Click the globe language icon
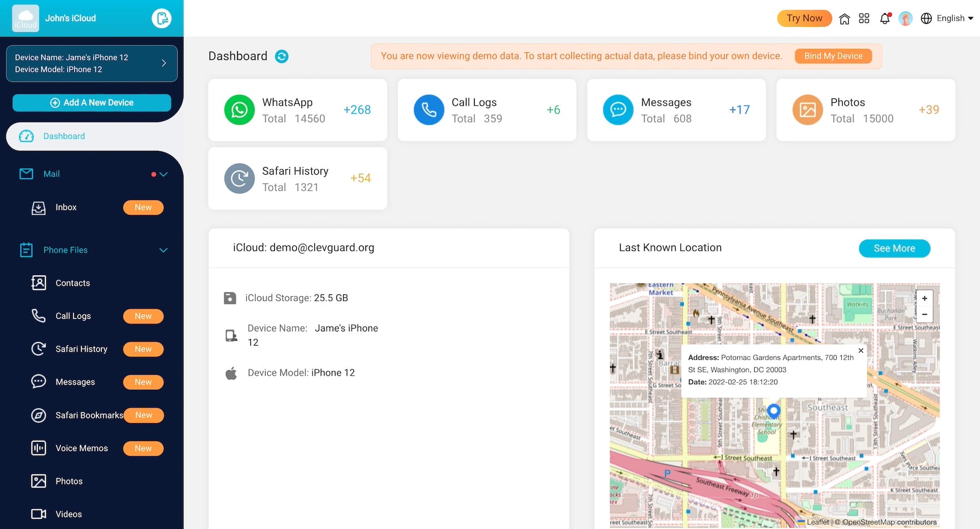980x529 pixels. 926,19
